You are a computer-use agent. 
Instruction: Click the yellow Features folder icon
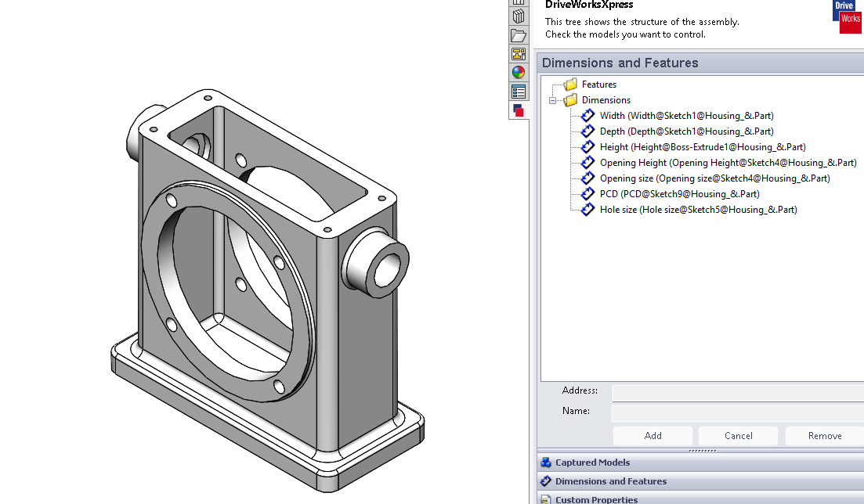tap(570, 84)
